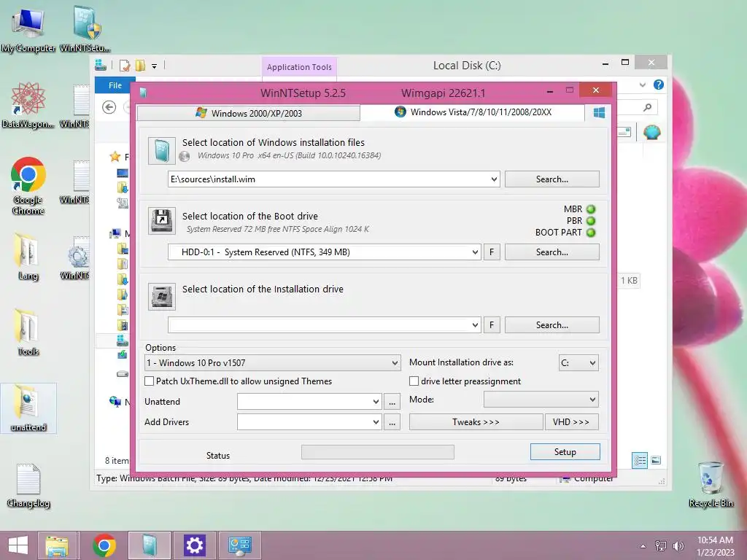Image resolution: width=747 pixels, height=560 pixels.
Task: Switch Explorer to large icons view
Action: [x=656, y=461]
